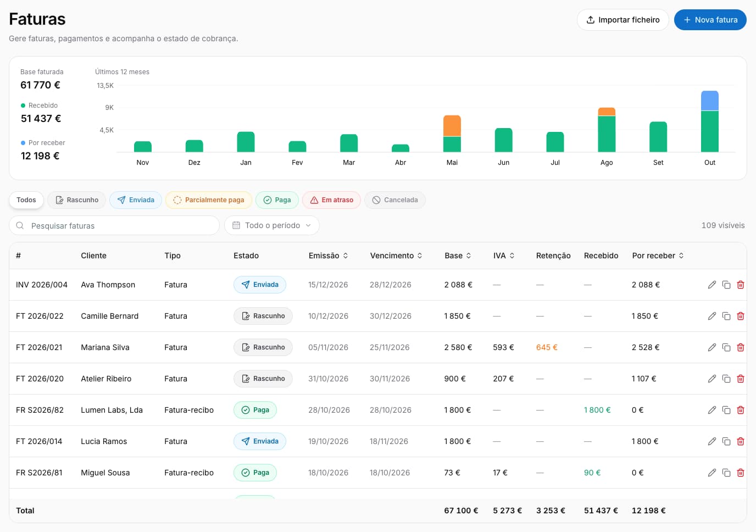Sort table by Base column
The height and width of the screenshot is (532, 756).
point(458,256)
